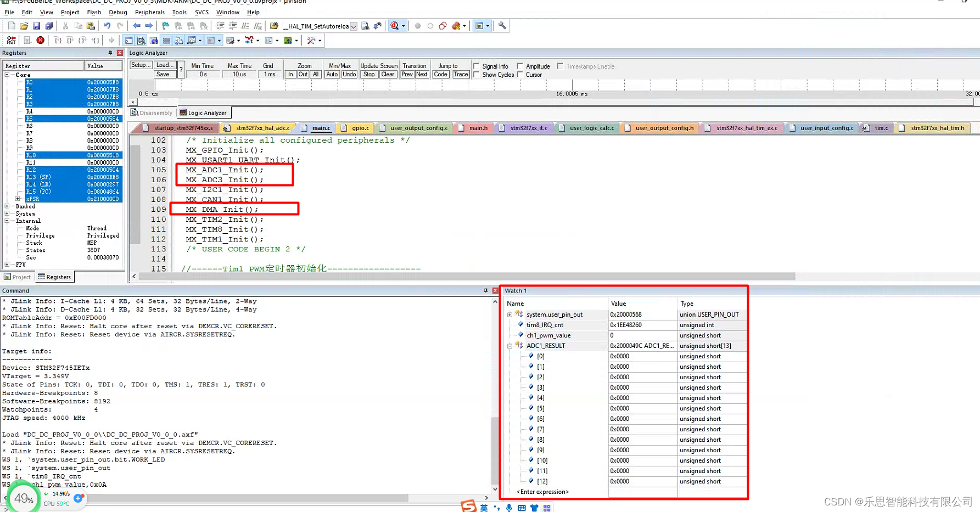Open the Debug menu
Screen dimensions: 980x512
click(118, 12)
